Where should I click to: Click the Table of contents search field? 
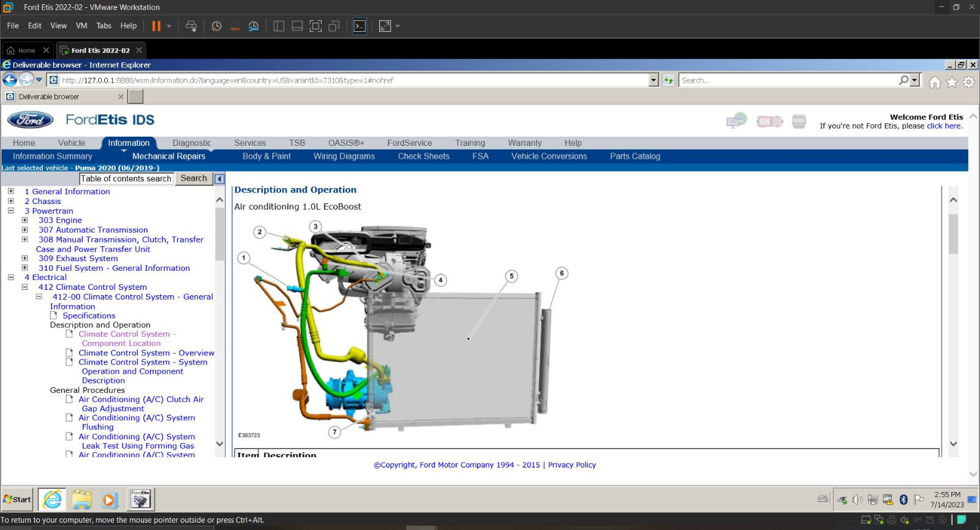[126, 179]
